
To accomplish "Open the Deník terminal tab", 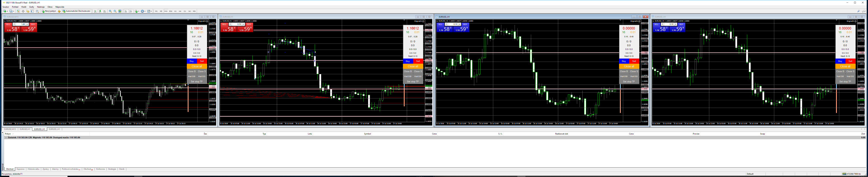I will [x=122, y=169].
